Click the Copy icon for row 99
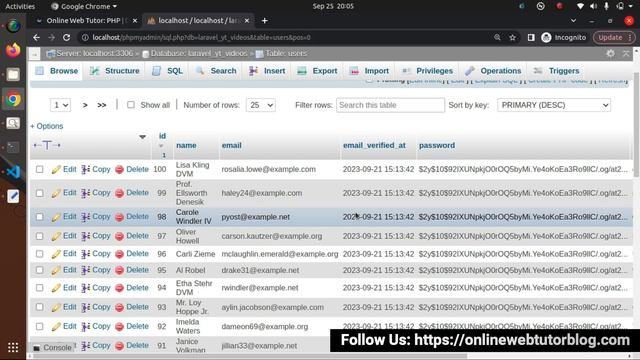The width and height of the screenshot is (640, 360). (85, 193)
